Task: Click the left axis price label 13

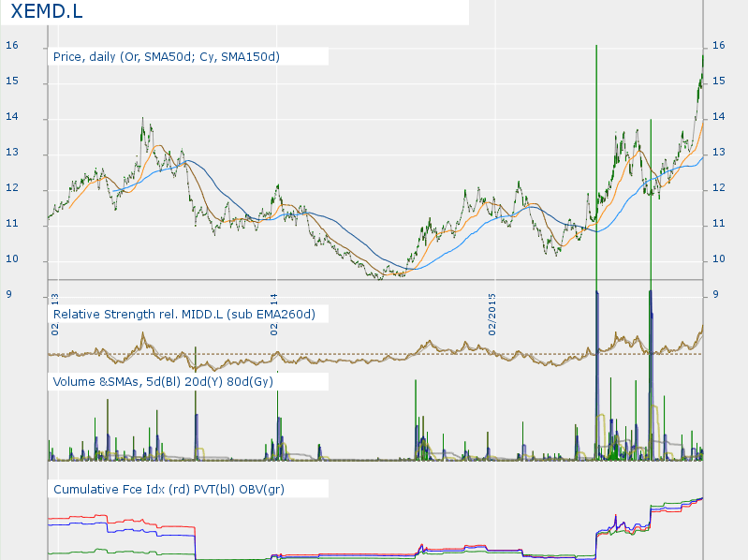Action: coord(12,152)
